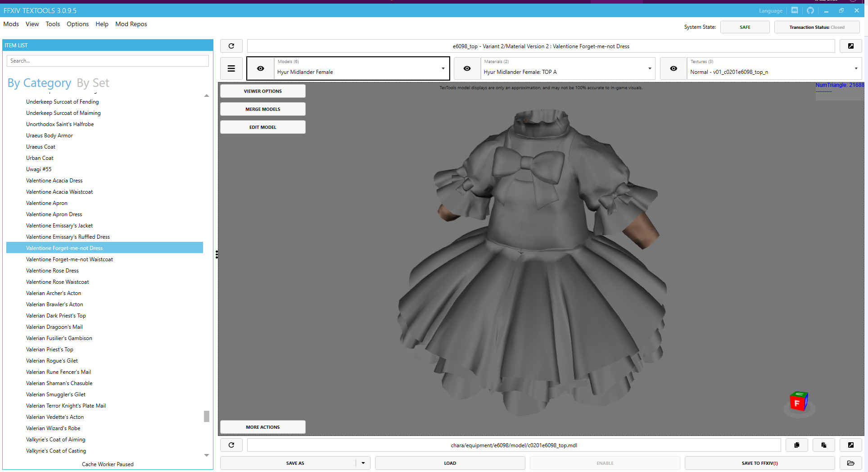Click the refresh icon beside the item name
Viewport: 868px width, 472px height.
[231, 46]
